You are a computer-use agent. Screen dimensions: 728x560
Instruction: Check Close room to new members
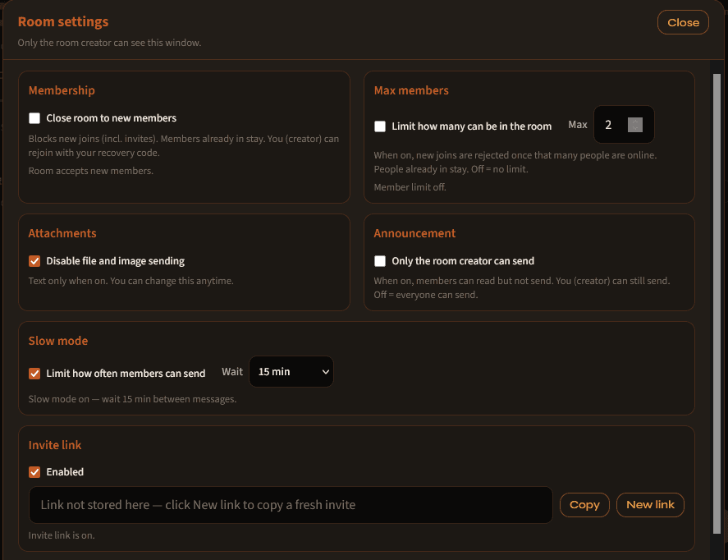[34, 118]
